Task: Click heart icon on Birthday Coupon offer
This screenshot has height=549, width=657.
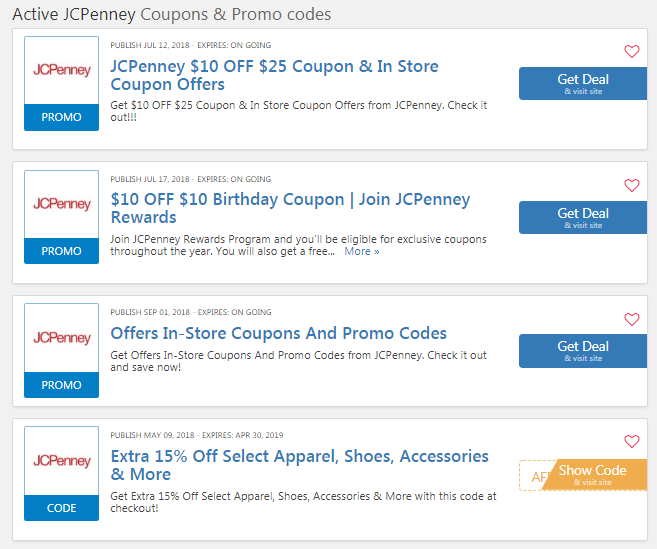Action: pos(631,186)
